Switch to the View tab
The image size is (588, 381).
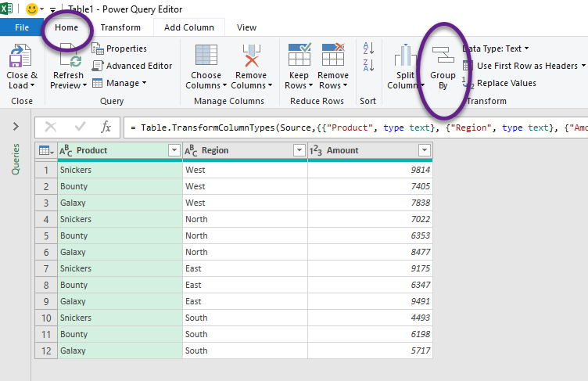coord(246,27)
